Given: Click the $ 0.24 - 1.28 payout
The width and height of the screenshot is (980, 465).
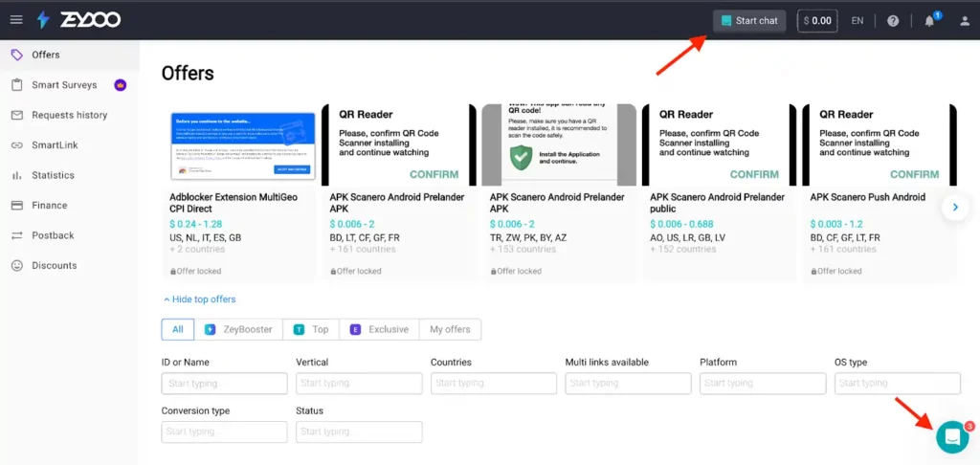Looking at the screenshot, I should (x=195, y=224).
